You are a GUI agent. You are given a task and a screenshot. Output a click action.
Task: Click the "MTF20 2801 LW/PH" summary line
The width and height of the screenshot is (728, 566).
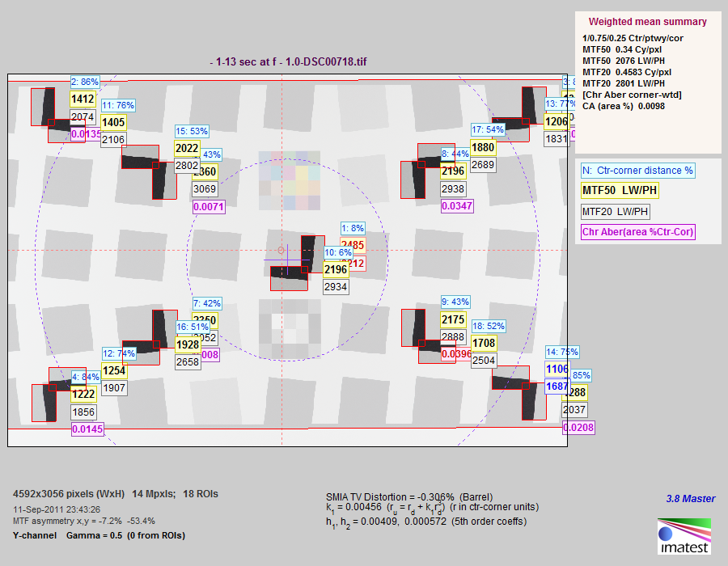[x=623, y=83]
